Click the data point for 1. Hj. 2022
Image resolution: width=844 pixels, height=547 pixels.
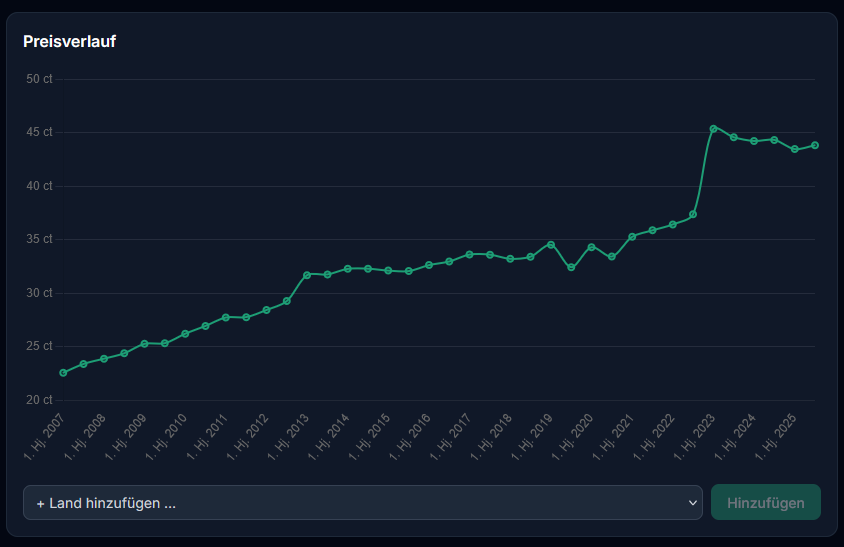click(x=673, y=225)
